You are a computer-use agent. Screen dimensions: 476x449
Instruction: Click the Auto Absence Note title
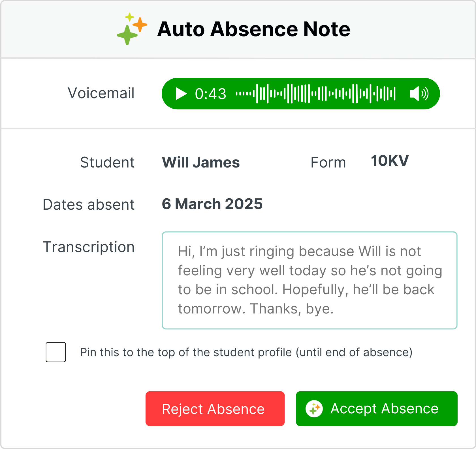point(253,29)
